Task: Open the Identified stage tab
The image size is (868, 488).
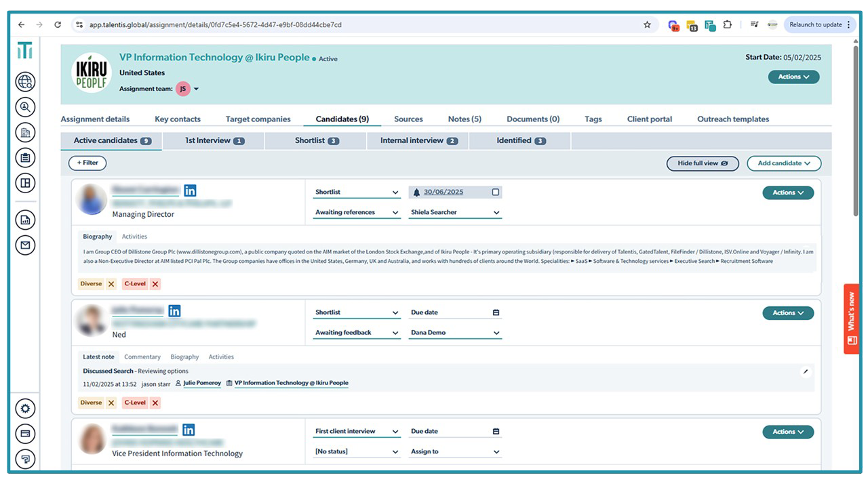Action: coord(520,141)
